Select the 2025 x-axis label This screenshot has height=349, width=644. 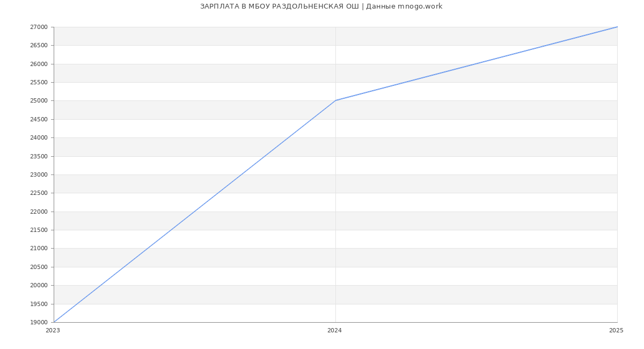coord(616,331)
